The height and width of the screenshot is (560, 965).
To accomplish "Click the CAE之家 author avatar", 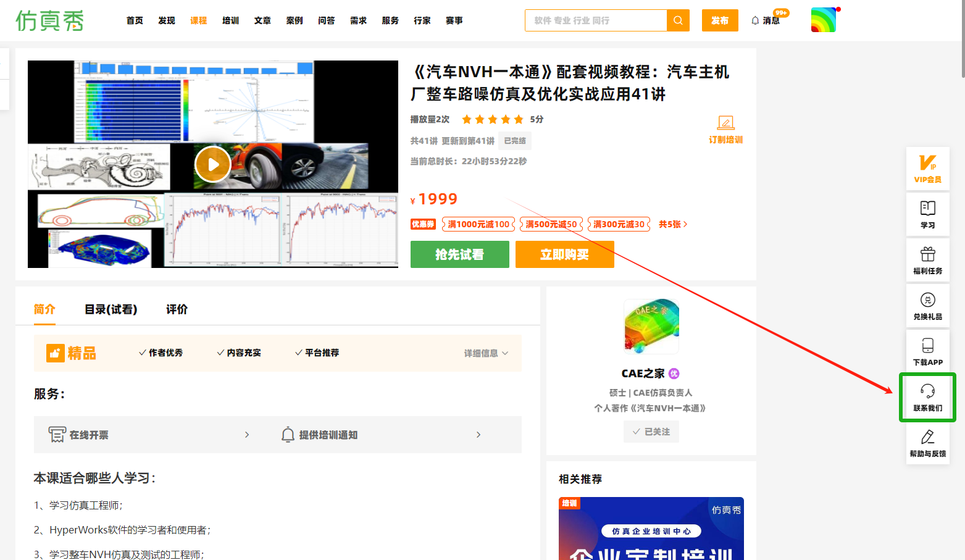I will (651, 327).
